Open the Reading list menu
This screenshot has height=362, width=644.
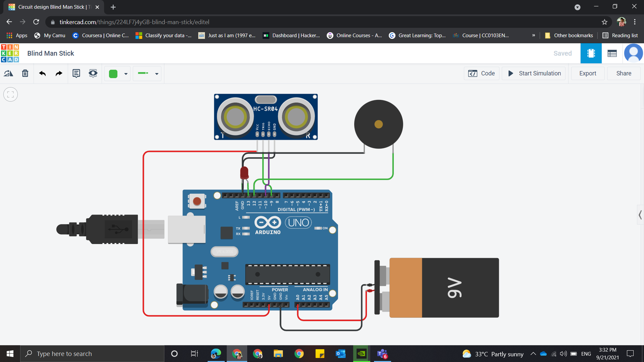620,35
